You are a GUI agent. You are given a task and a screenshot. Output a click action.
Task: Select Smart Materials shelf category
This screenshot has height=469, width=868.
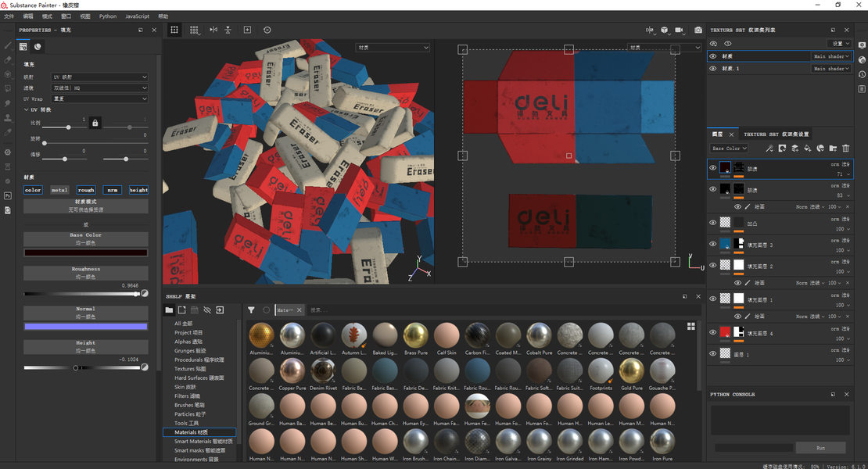(x=203, y=442)
